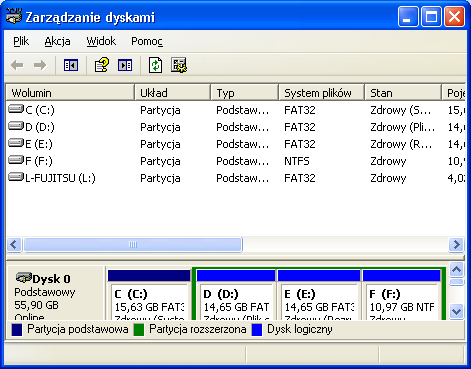Click the Partycja podstawowa legend swatch
Image resolution: width=471 pixels, height=369 pixels.
click(17, 330)
